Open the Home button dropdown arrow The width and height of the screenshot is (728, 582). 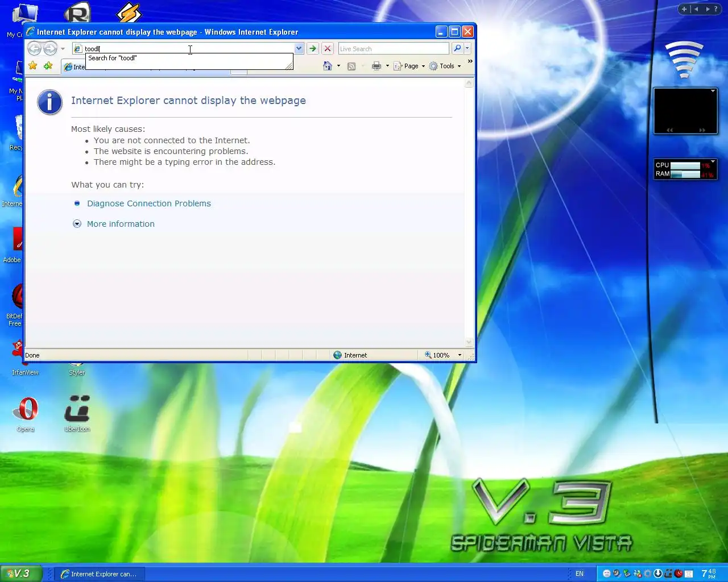[338, 66]
